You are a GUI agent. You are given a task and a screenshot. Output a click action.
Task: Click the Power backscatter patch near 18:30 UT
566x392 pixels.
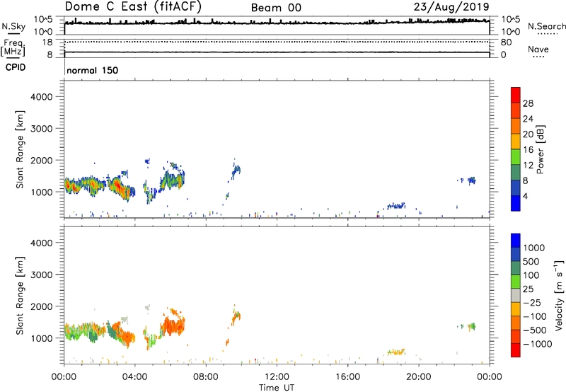tap(396, 206)
